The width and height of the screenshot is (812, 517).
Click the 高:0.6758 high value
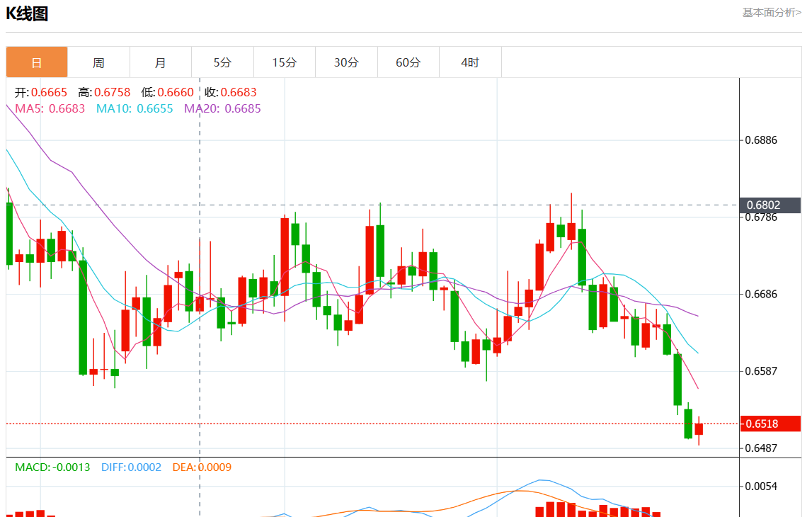click(x=104, y=92)
